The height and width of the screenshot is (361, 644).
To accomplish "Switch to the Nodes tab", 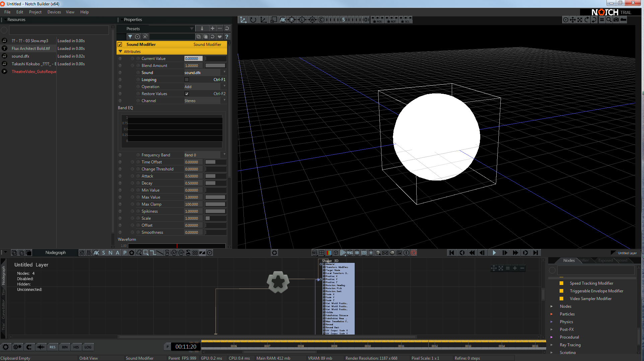I will [x=569, y=261].
